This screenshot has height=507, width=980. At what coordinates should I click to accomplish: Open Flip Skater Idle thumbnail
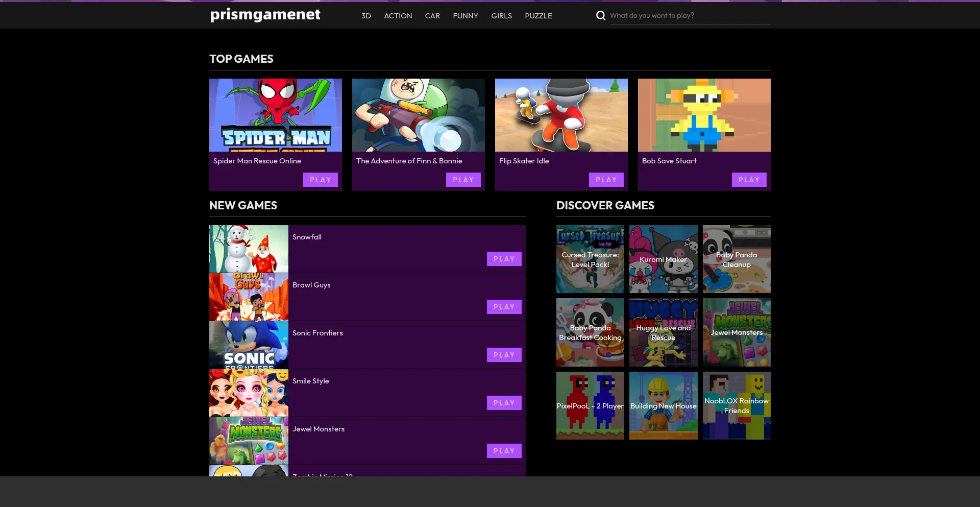pyautogui.click(x=561, y=115)
